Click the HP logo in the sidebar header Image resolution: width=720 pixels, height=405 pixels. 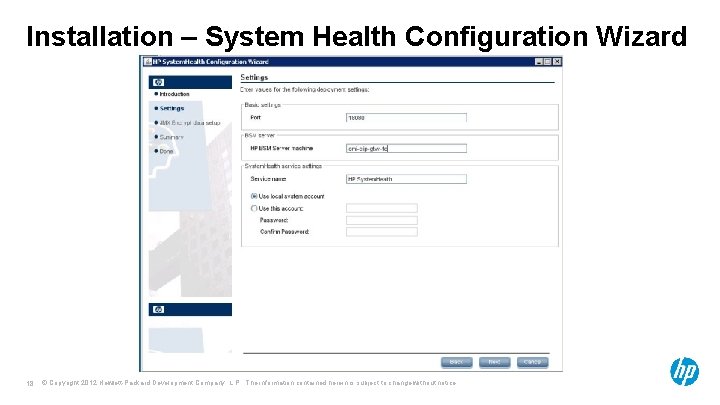(x=159, y=82)
